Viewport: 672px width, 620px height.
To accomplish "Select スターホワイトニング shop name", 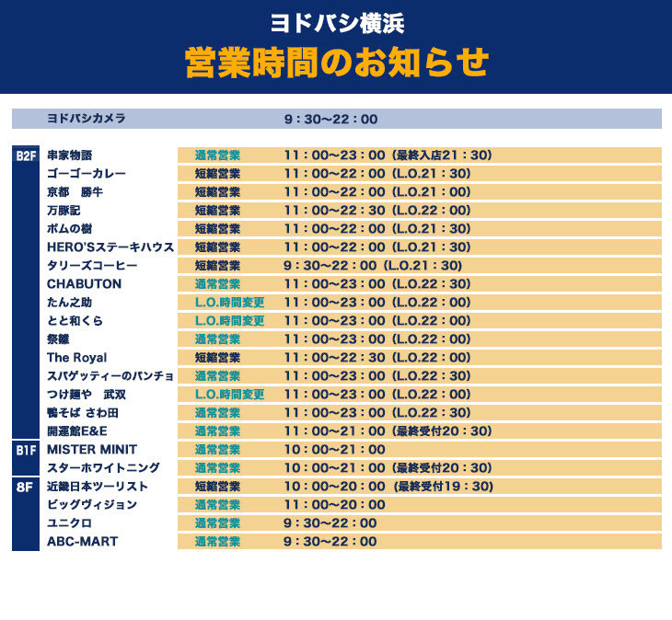I will coord(103,468).
